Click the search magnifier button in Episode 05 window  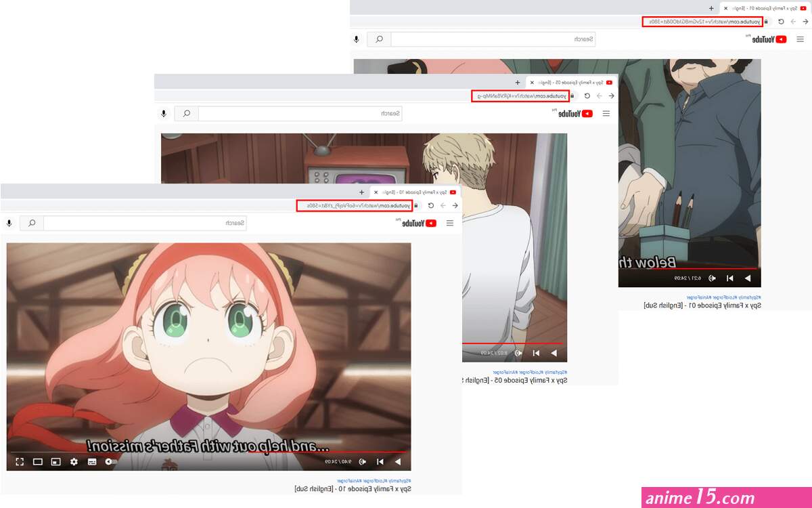tap(187, 114)
